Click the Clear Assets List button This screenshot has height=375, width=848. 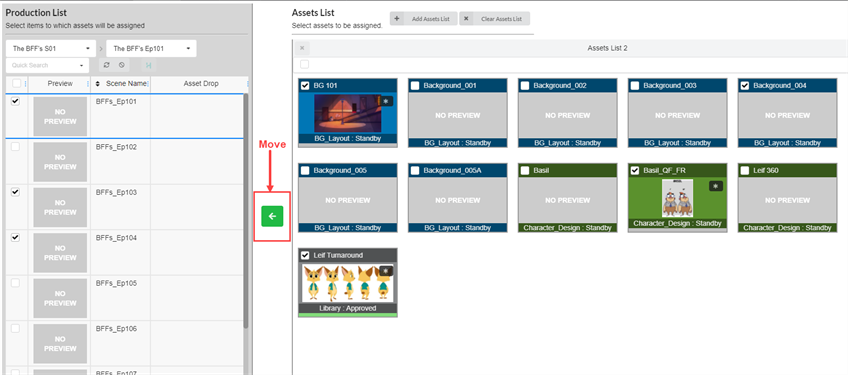495,18
